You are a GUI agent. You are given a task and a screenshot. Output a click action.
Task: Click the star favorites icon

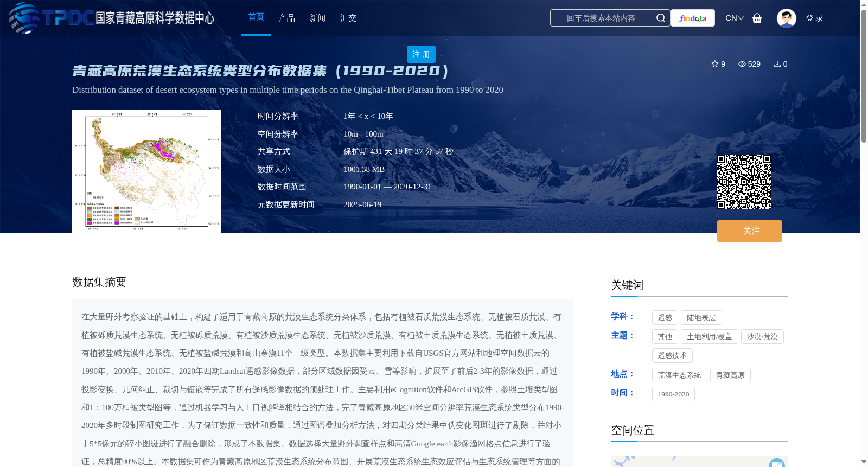(715, 64)
